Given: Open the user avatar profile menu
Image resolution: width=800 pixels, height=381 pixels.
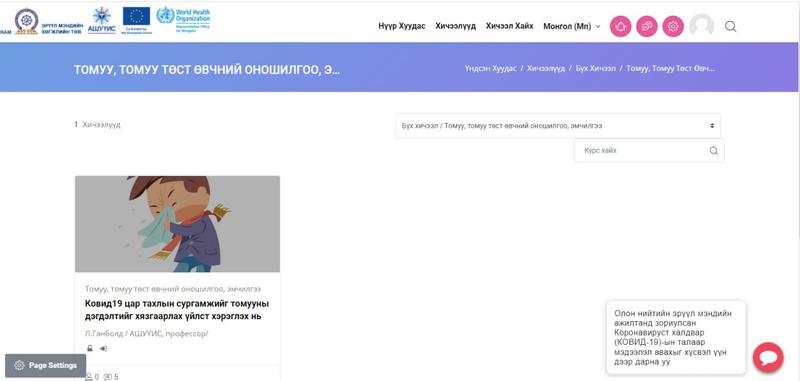Looking at the screenshot, I should coord(702,26).
